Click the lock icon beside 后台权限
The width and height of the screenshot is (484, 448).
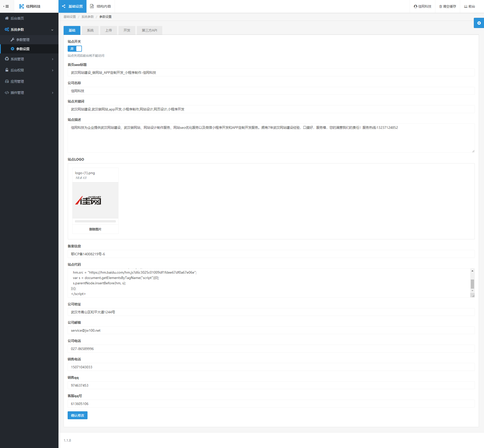tap(7, 70)
